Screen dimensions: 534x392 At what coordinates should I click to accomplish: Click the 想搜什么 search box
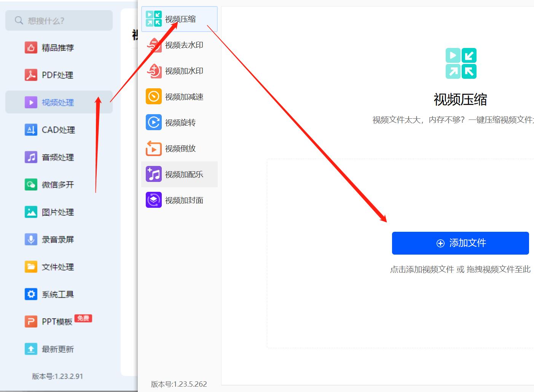(59, 20)
